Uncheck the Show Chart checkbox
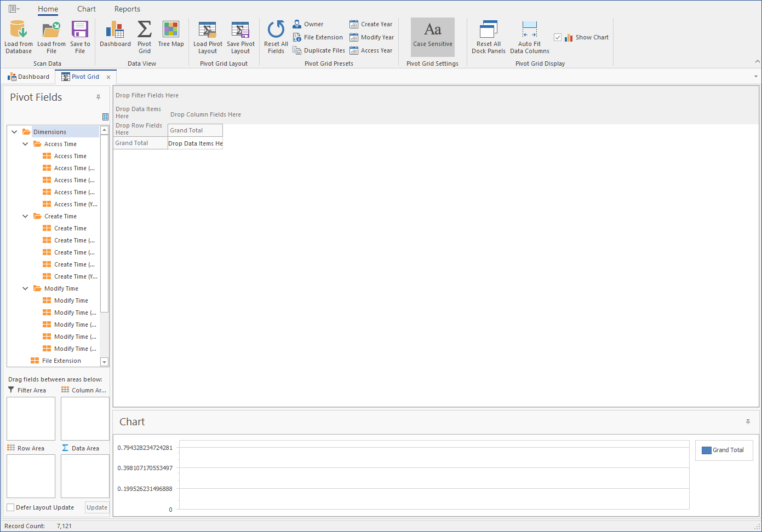 coord(558,37)
